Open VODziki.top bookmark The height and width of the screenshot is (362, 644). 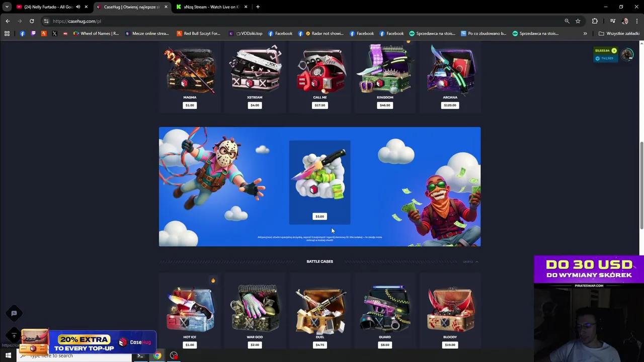pyautogui.click(x=246, y=34)
